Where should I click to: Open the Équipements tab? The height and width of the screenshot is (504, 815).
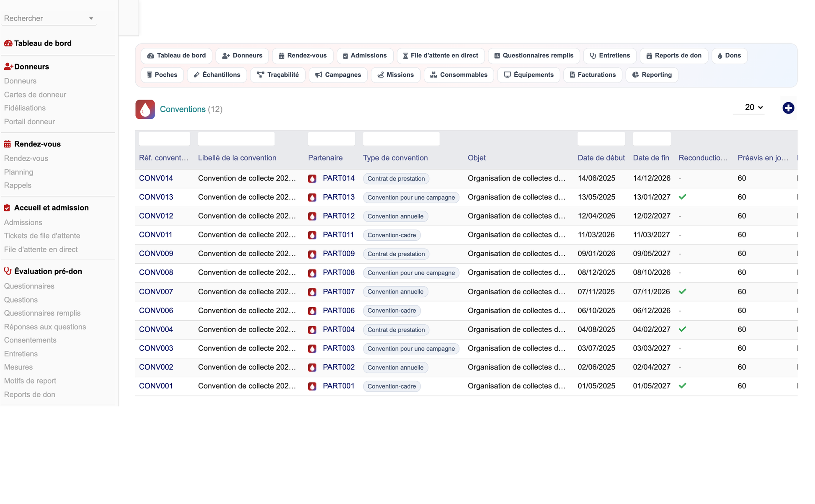point(529,75)
